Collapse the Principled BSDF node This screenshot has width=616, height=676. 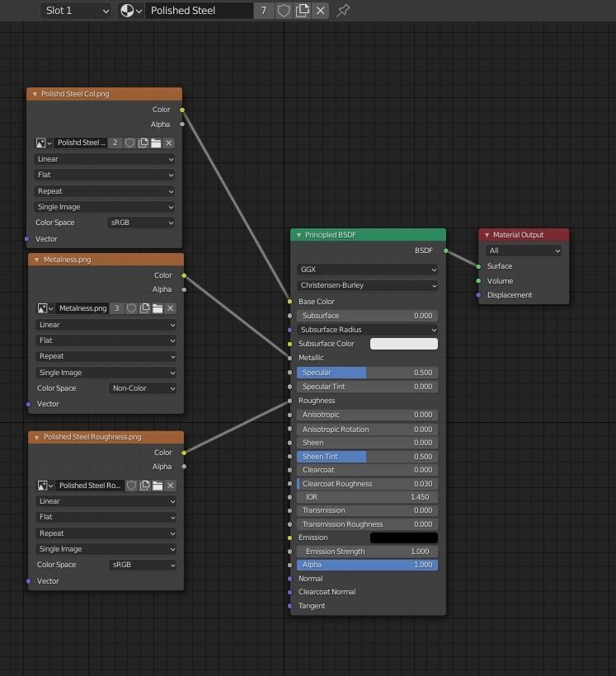tap(299, 235)
